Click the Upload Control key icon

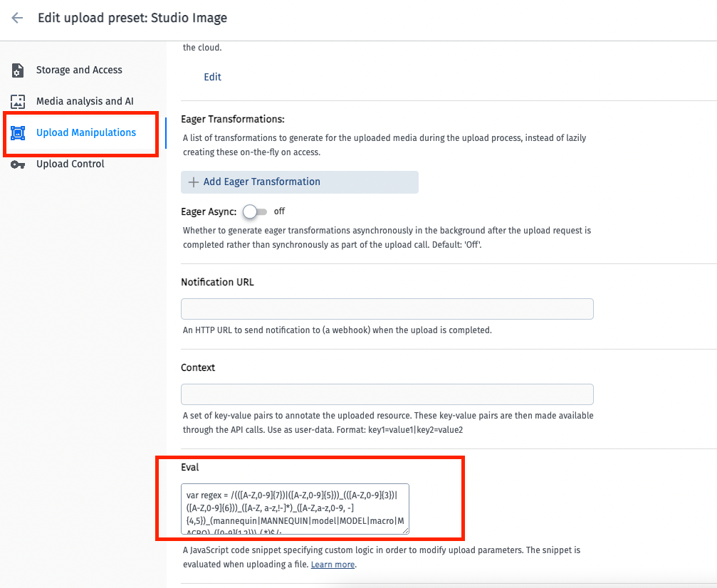(x=18, y=164)
